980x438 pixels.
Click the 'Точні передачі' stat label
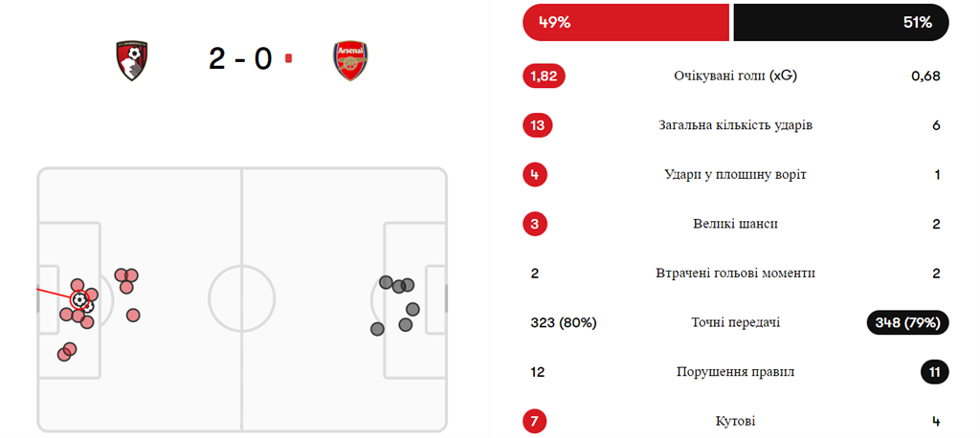coord(735,323)
